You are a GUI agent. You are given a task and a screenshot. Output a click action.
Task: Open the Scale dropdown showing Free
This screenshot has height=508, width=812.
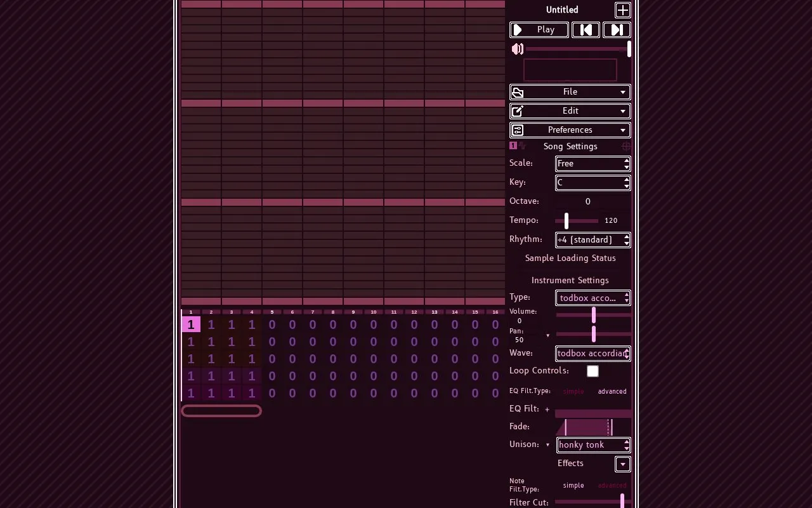593,164
